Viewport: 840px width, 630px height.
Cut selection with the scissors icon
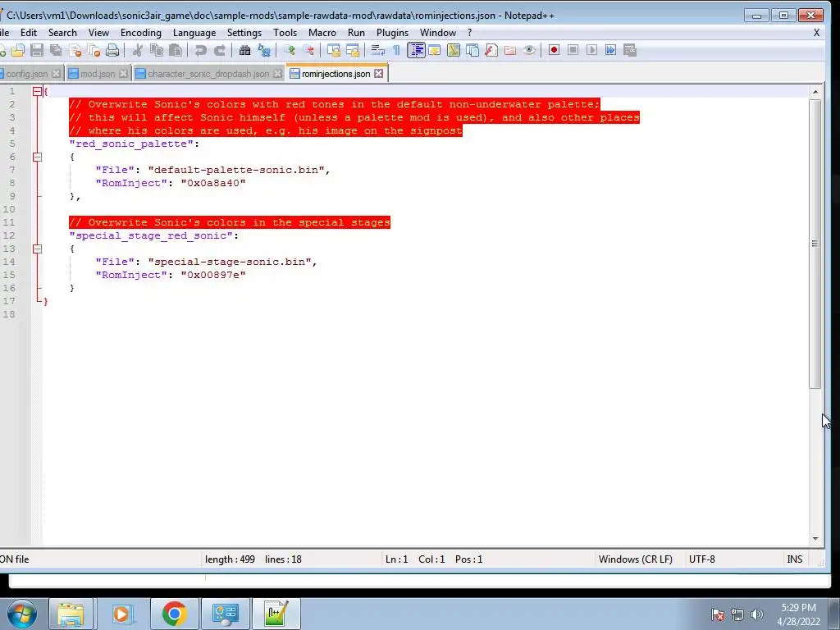click(138, 50)
